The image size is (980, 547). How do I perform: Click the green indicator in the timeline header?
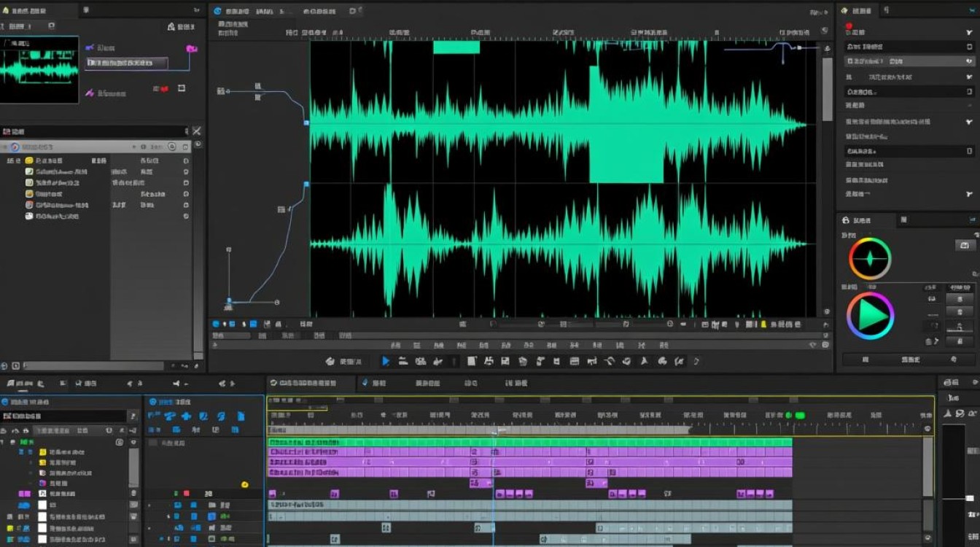[800, 415]
